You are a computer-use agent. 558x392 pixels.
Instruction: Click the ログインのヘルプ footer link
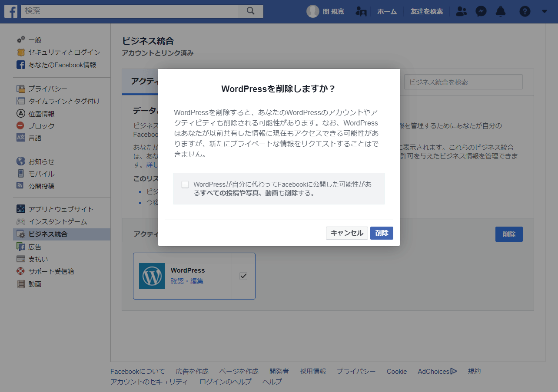(226, 382)
